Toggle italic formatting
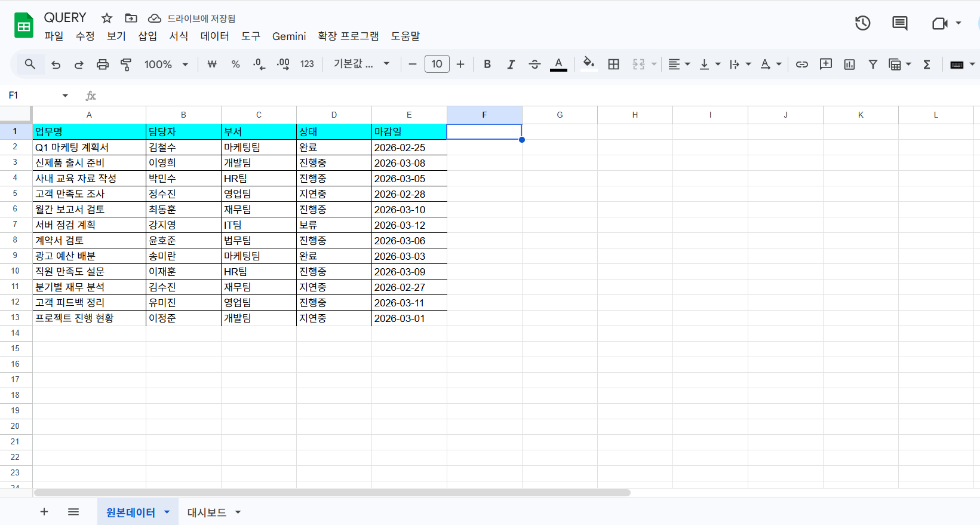 tap(511, 65)
